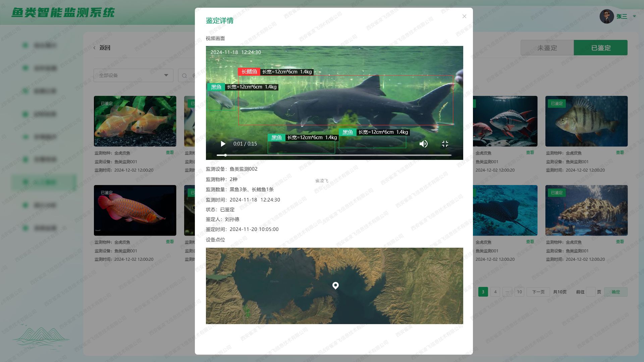Mute the video using the speaker icon
This screenshot has width=644, height=362.
tap(424, 144)
